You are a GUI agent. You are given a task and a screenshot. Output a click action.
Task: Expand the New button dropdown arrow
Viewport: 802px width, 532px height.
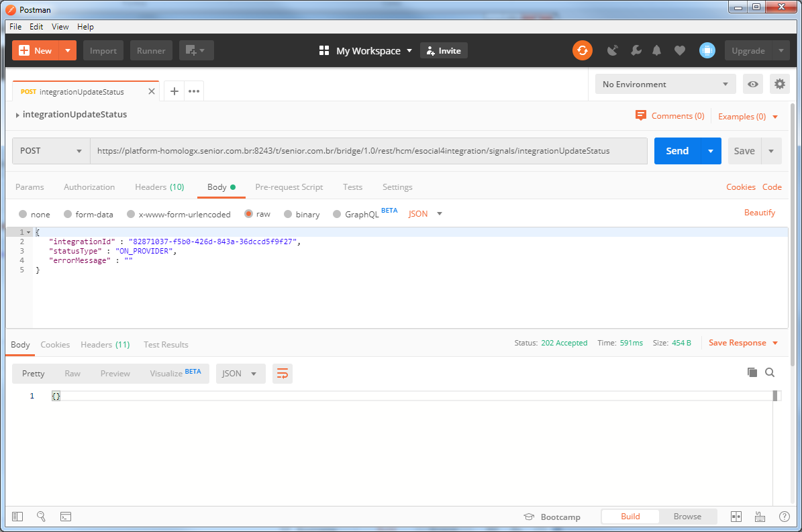click(68, 50)
